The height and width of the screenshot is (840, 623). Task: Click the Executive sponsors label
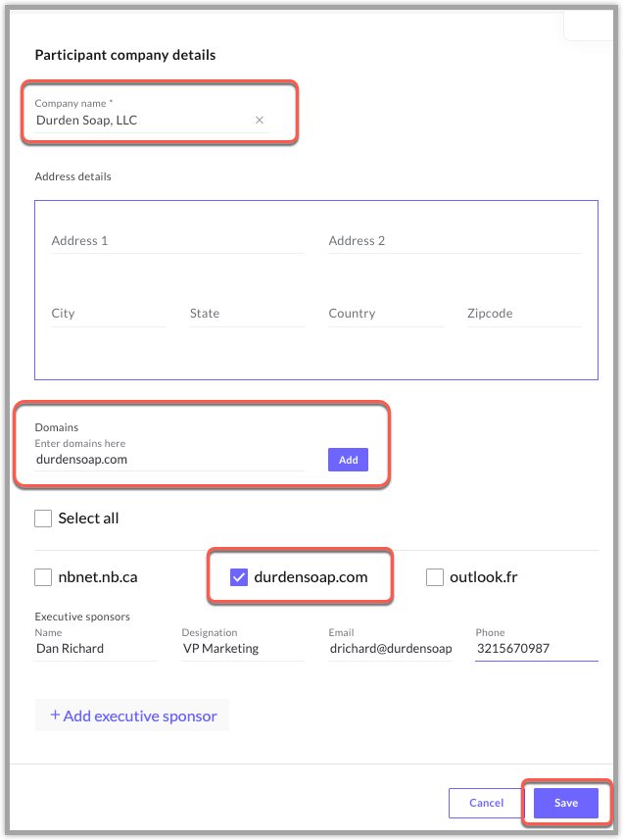point(82,617)
